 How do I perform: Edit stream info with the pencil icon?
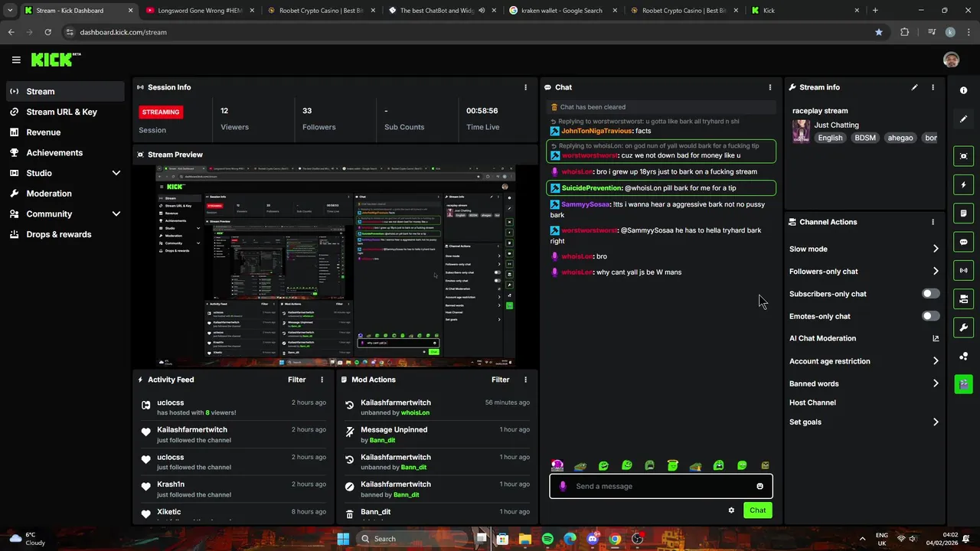914,87
